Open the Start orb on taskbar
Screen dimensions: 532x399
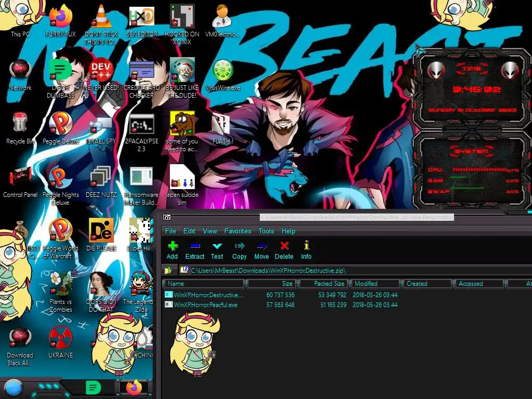click(x=14, y=389)
